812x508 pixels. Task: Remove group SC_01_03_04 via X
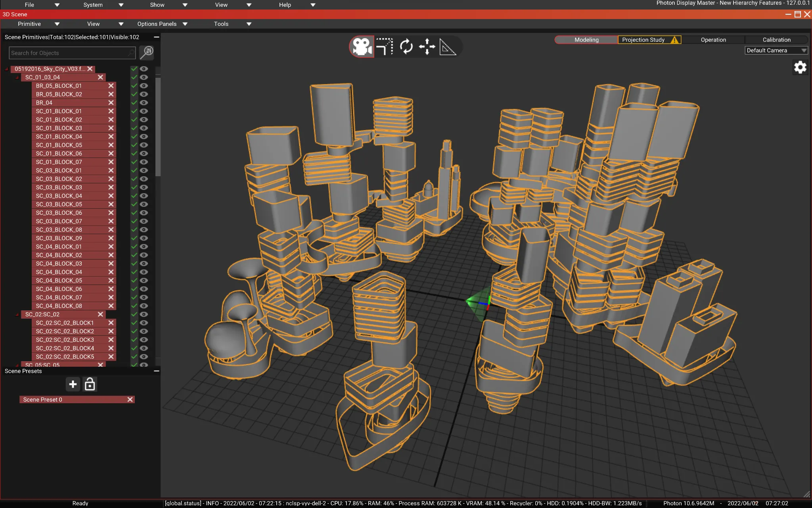click(x=101, y=77)
